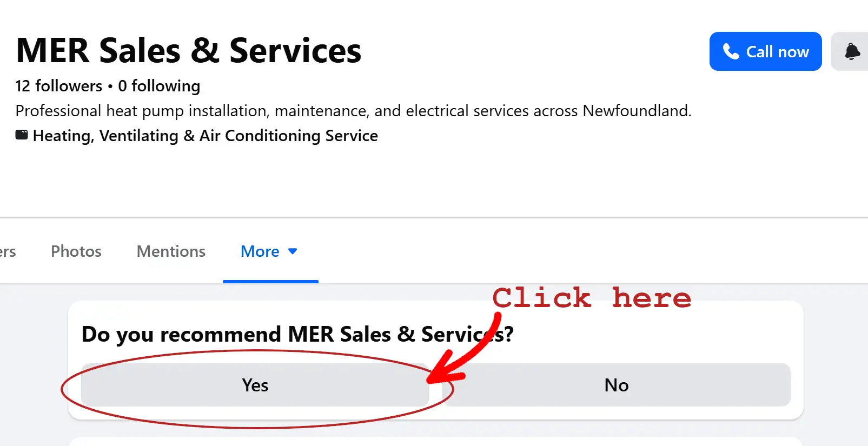The image size is (868, 446).
Task: Click the briefcase category icon
Action: click(x=21, y=135)
